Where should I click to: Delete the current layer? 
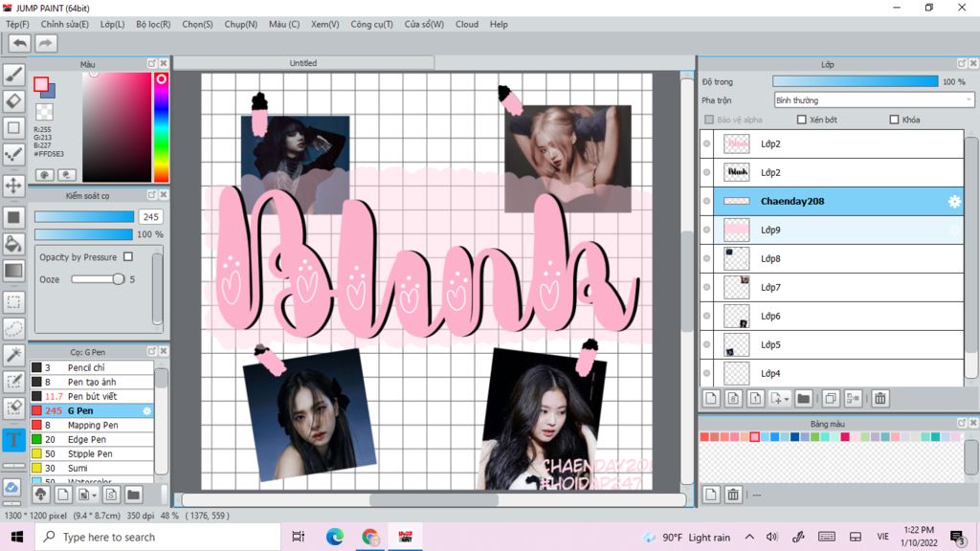click(880, 399)
